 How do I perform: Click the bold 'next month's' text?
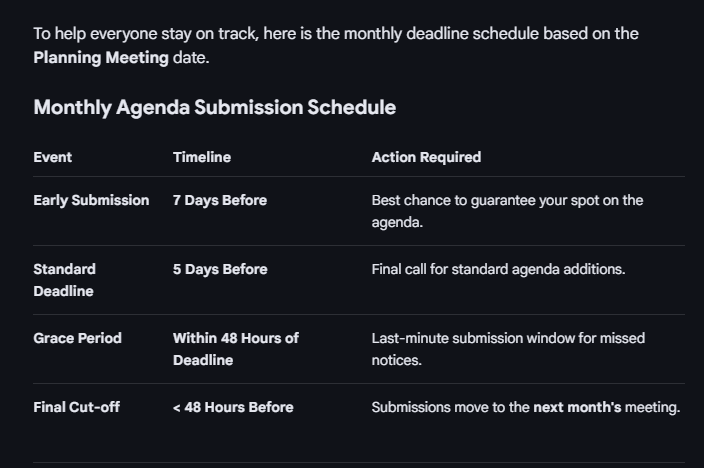[x=577, y=407]
